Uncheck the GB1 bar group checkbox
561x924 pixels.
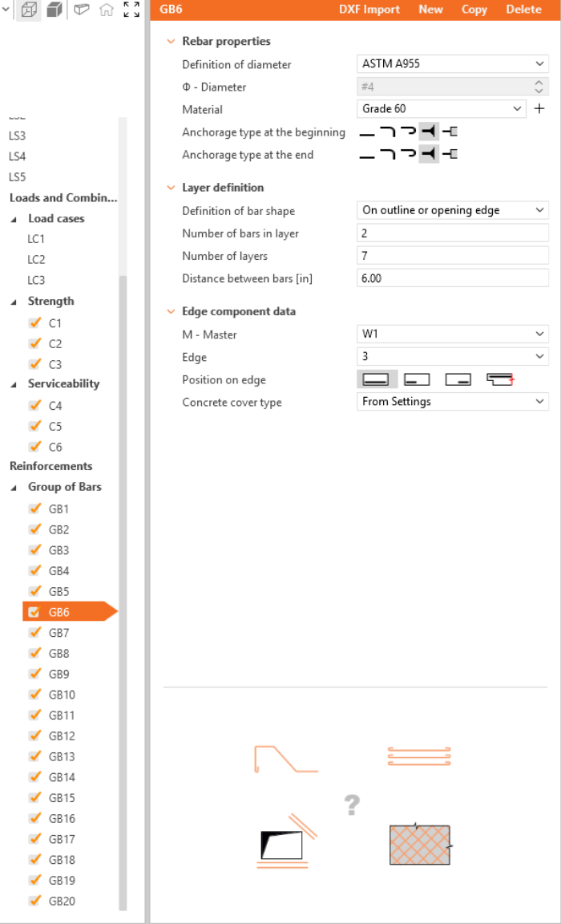(34, 509)
